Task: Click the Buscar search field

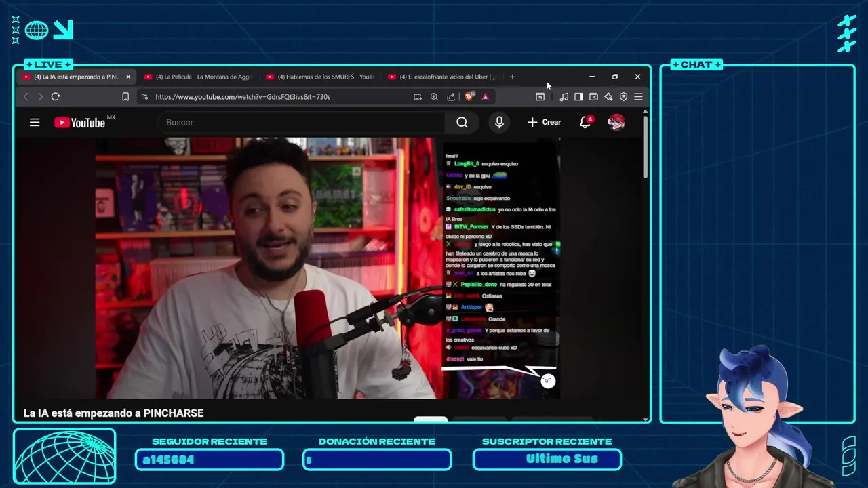Action: 301,123
